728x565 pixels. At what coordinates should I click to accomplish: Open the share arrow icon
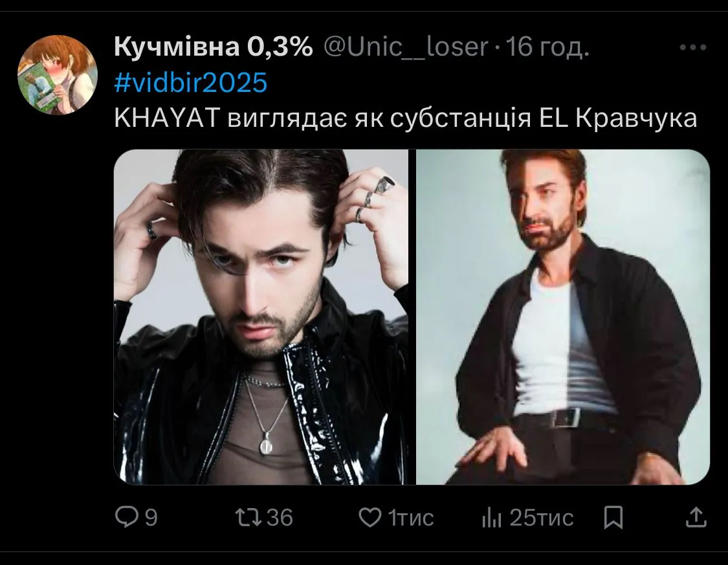696,517
